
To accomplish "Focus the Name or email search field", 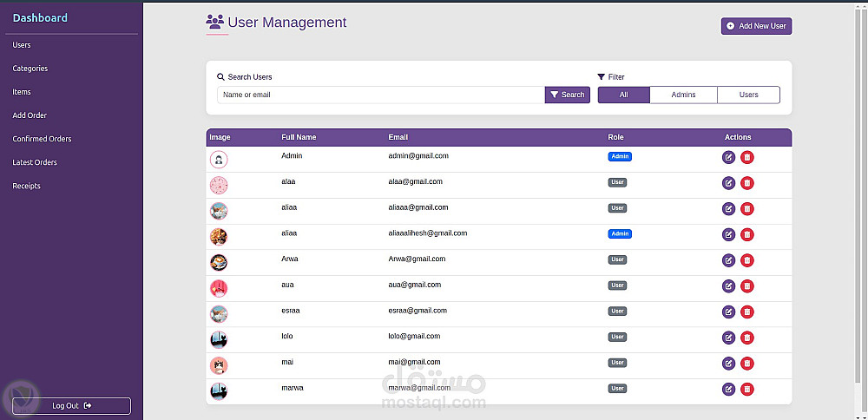I will [x=381, y=95].
